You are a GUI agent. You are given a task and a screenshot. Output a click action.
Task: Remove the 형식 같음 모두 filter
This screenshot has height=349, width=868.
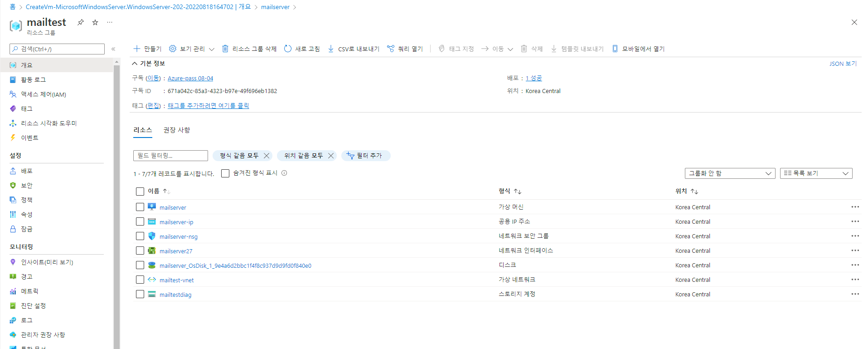tap(267, 156)
